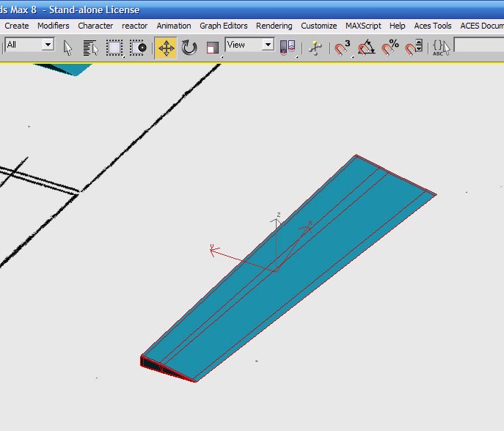Open the Modifiers menu

pyautogui.click(x=53, y=26)
